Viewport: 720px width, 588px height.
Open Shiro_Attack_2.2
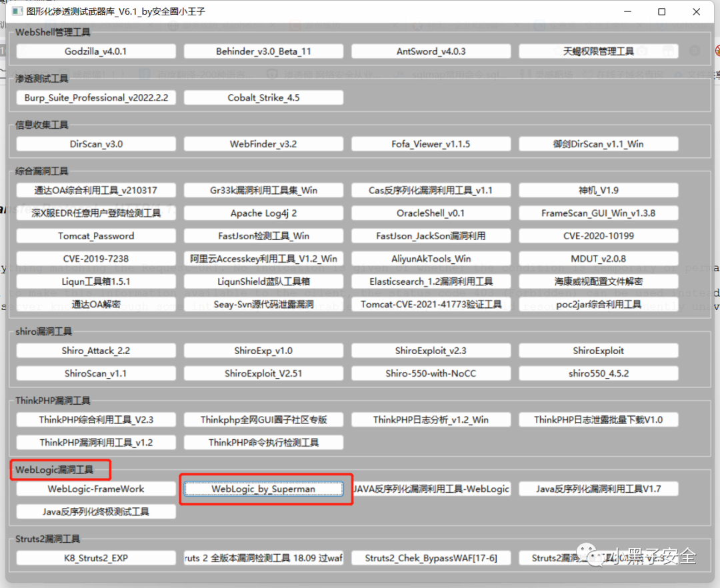[96, 351]
